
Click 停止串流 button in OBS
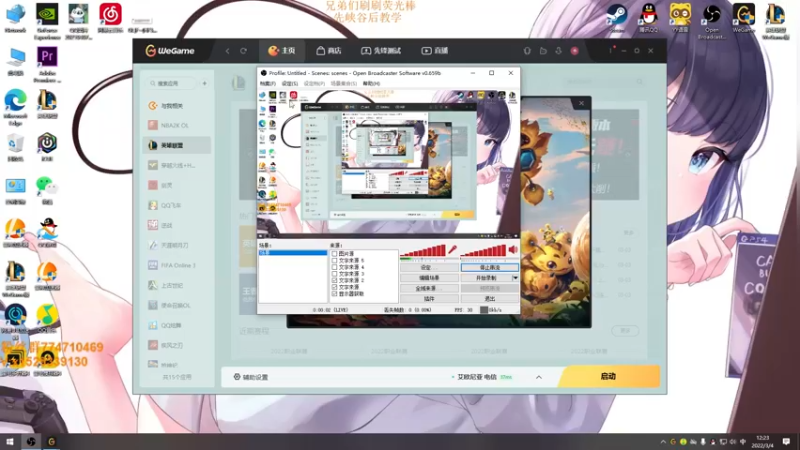pyautogui.click(x=490, y=267)
